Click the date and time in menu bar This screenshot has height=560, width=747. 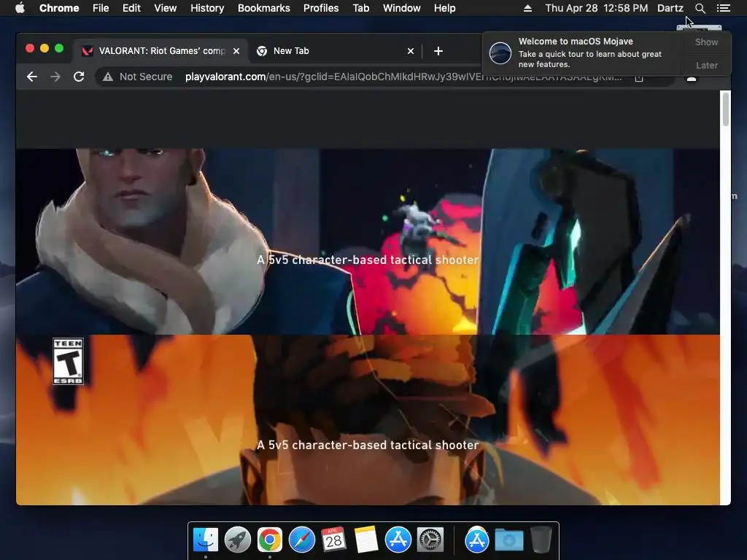597,8
